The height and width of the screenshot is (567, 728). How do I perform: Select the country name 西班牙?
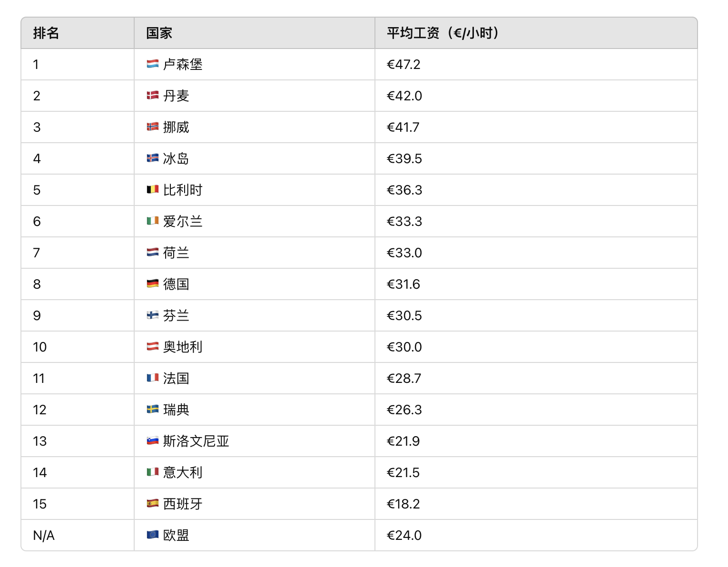(x=183, y=504)
